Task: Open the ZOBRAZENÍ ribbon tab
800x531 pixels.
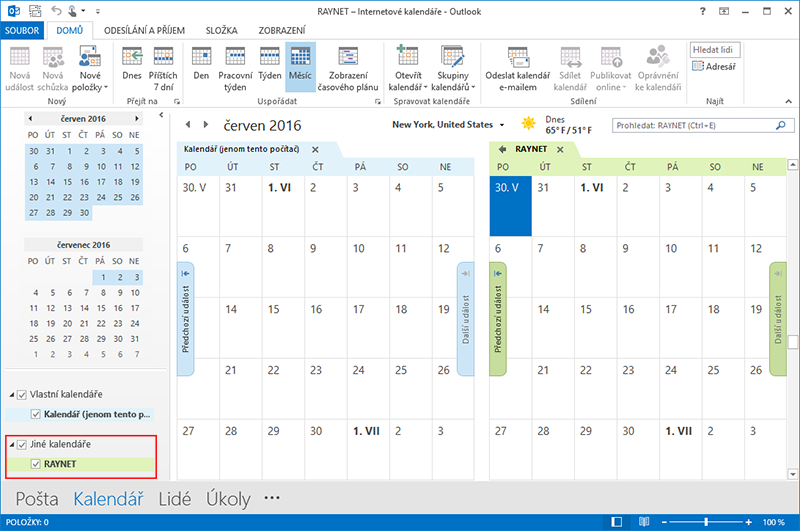Action: click(282, 31)
